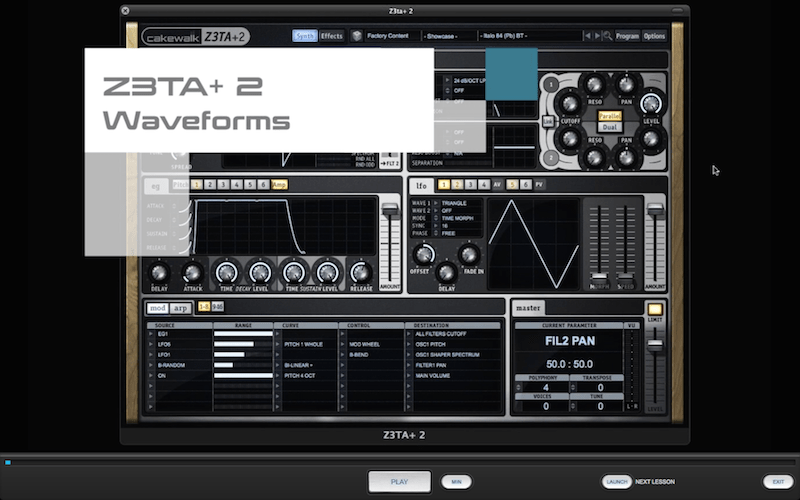800x500 pixels.
Task: Open preset search magnifier
Action: tap(608, 36)
